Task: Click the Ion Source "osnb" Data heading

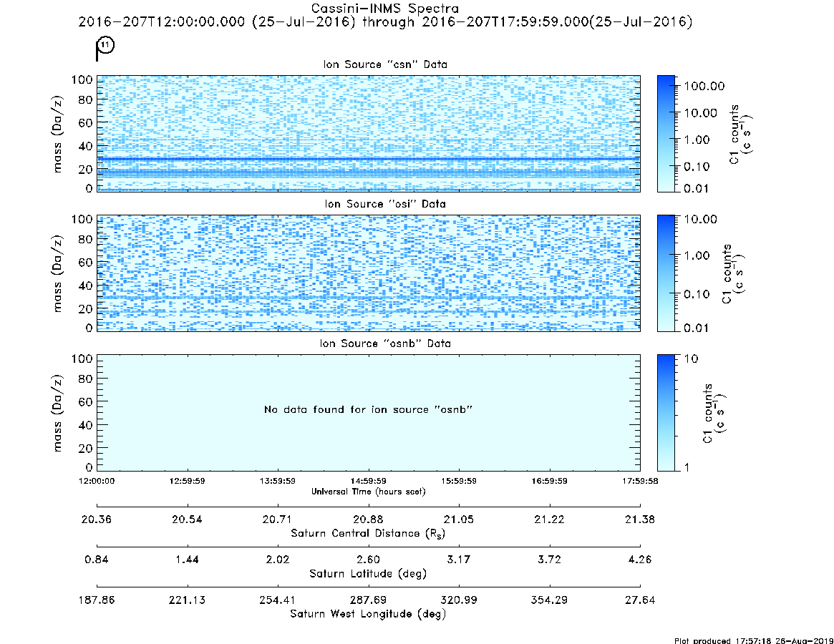Action: pos(385,343)
